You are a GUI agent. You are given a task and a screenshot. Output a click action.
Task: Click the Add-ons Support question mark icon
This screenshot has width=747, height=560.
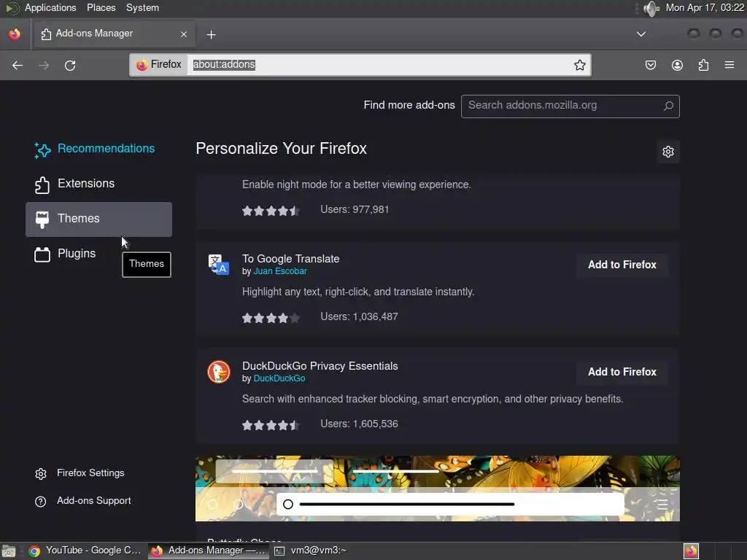coord(41,502)
